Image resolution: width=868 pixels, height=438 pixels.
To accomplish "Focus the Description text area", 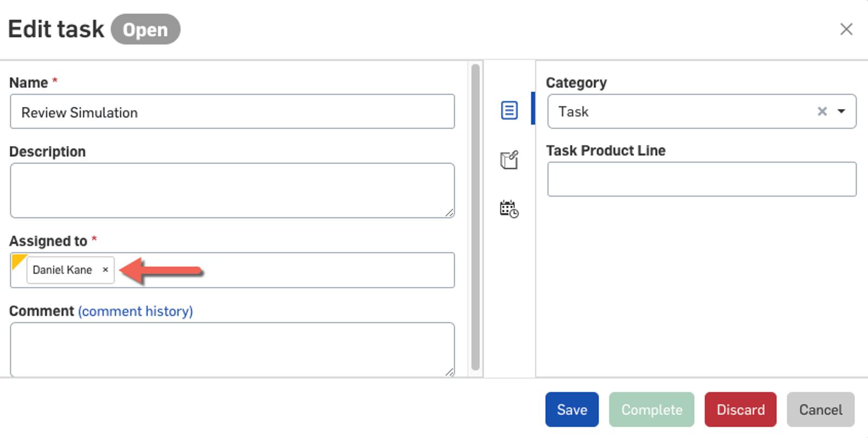I will click(232, 190).
